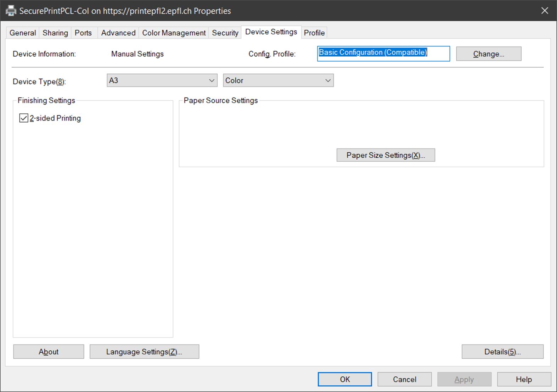Switch to the General tab
557x392 pixels.
(23, 33)
